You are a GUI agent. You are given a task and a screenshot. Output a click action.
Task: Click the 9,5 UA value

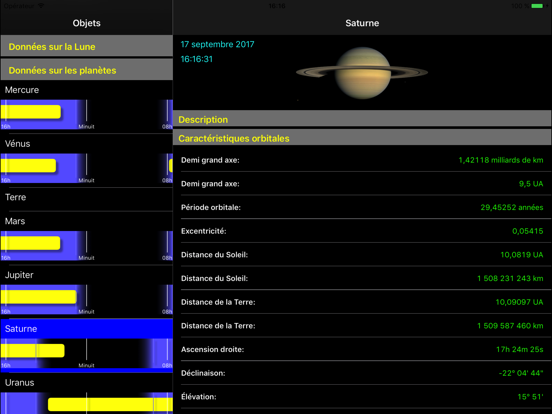point(531,184)
